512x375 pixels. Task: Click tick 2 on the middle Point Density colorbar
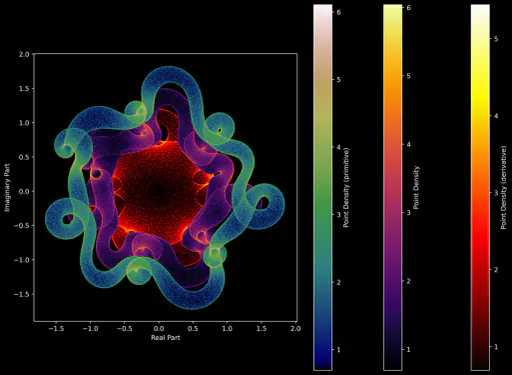tap(408, 281)
